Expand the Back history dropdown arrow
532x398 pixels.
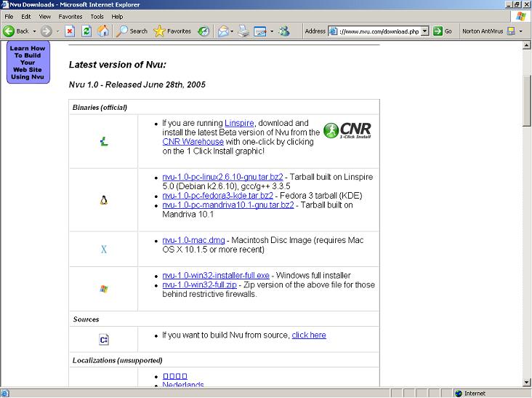coord(34,31)
